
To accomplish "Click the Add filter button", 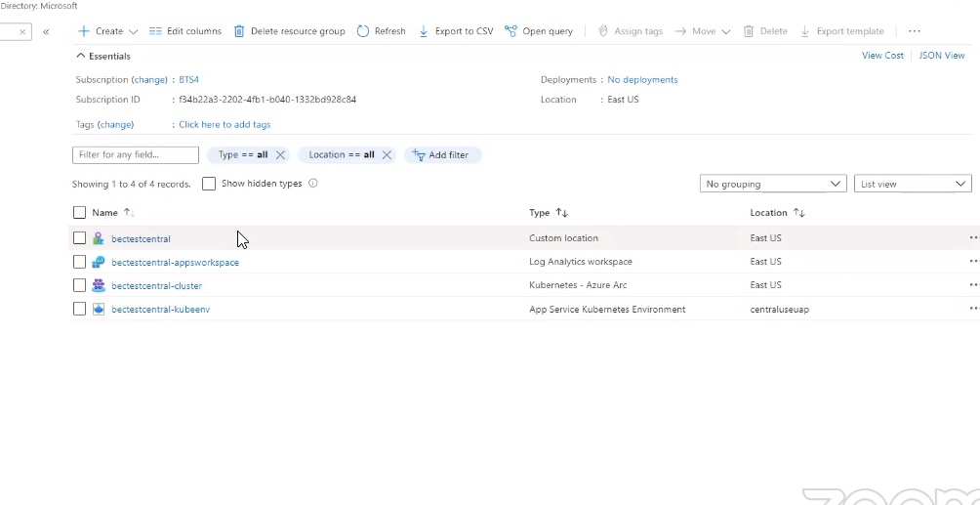I will pos(441,155).
